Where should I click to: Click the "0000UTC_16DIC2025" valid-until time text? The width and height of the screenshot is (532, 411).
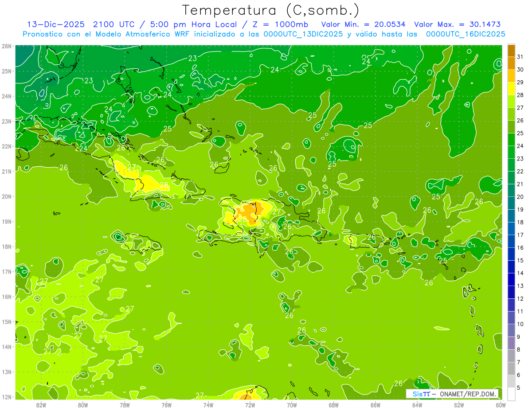(465, 34)
